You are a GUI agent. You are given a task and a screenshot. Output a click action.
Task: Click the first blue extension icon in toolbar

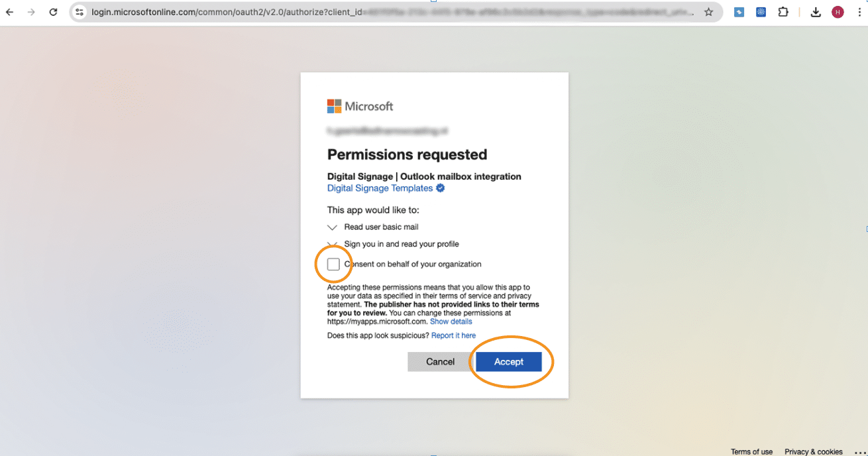point(739,12)
